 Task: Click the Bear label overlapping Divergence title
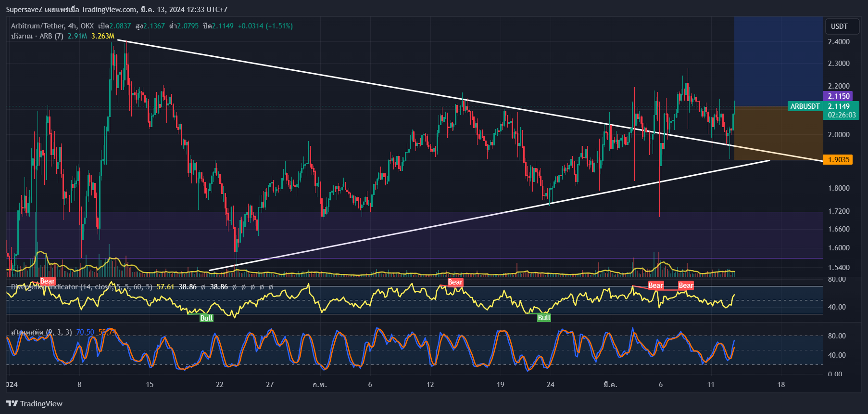click(48, 281)
